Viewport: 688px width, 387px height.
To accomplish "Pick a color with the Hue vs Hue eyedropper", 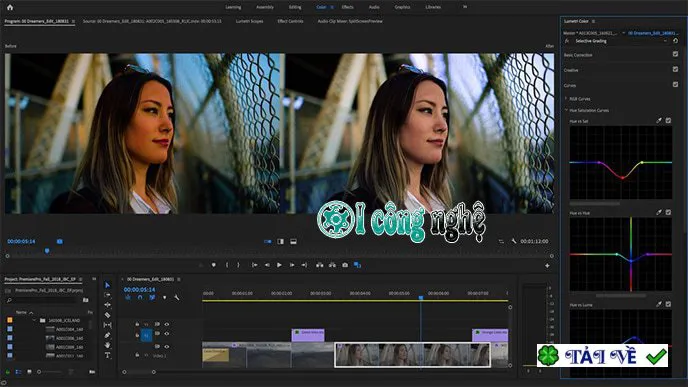I will click(659, 212).
